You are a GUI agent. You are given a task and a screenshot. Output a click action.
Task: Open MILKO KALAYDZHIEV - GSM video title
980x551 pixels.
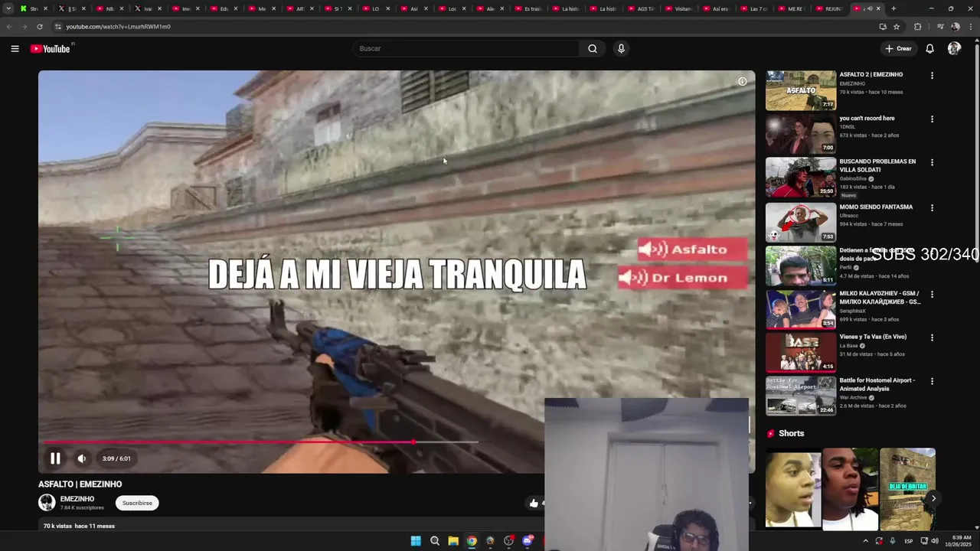[x=880, y=298]
